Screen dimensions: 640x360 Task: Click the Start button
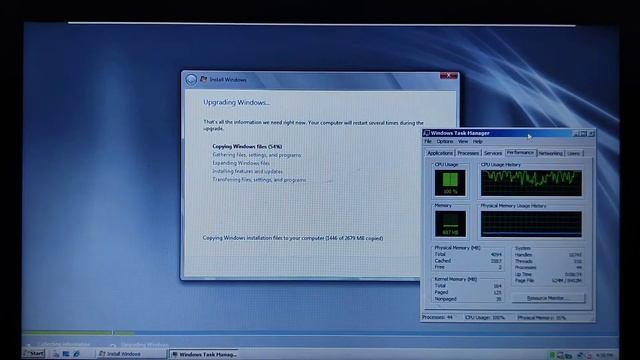[33, 353]
